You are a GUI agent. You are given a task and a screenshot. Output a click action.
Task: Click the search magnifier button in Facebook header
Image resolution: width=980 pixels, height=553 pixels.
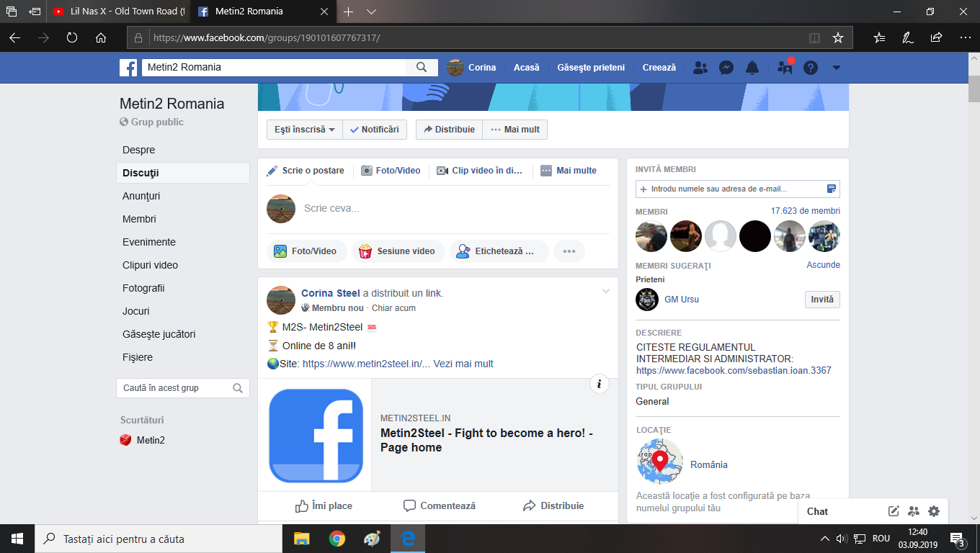(x=422, y=68)
